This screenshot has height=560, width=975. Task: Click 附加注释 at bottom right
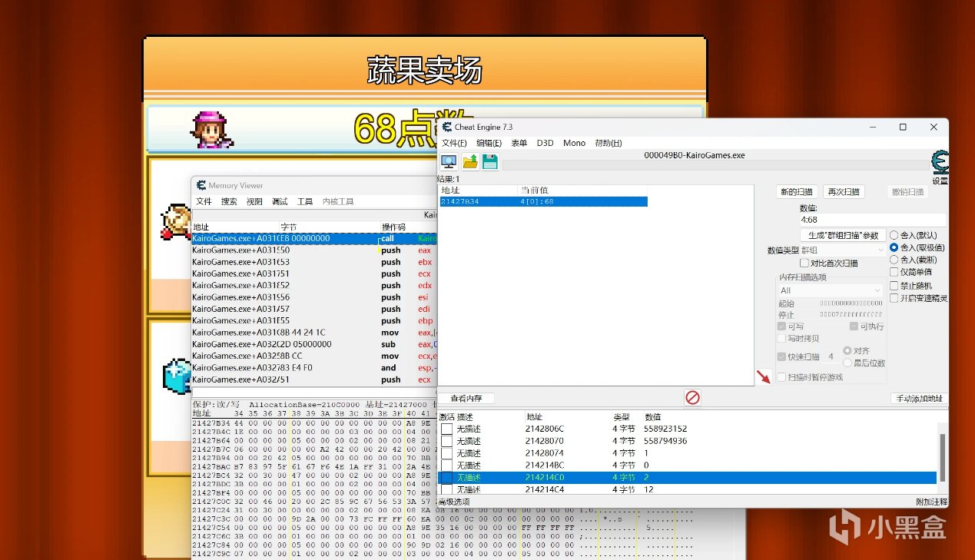click(931, 502)
